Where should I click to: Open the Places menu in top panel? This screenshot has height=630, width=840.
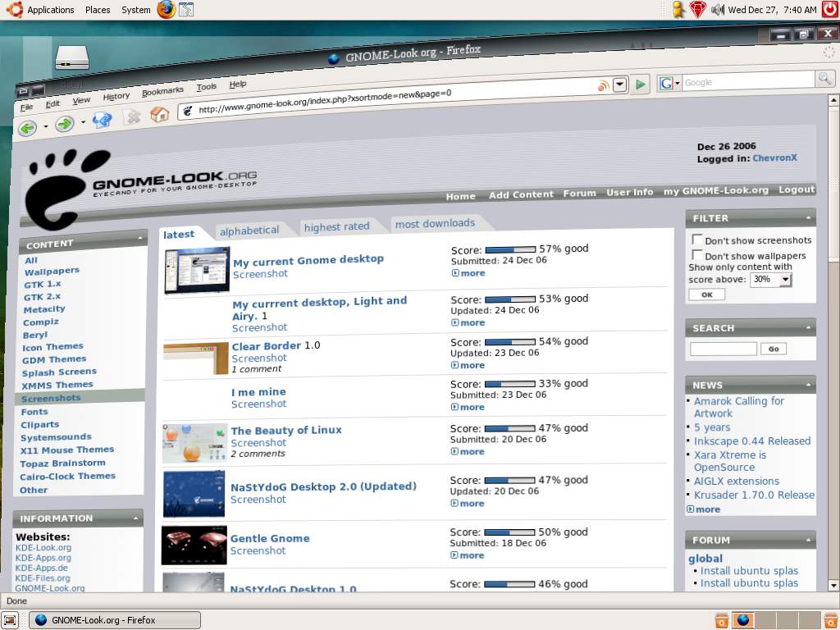[x=98, y=10]
